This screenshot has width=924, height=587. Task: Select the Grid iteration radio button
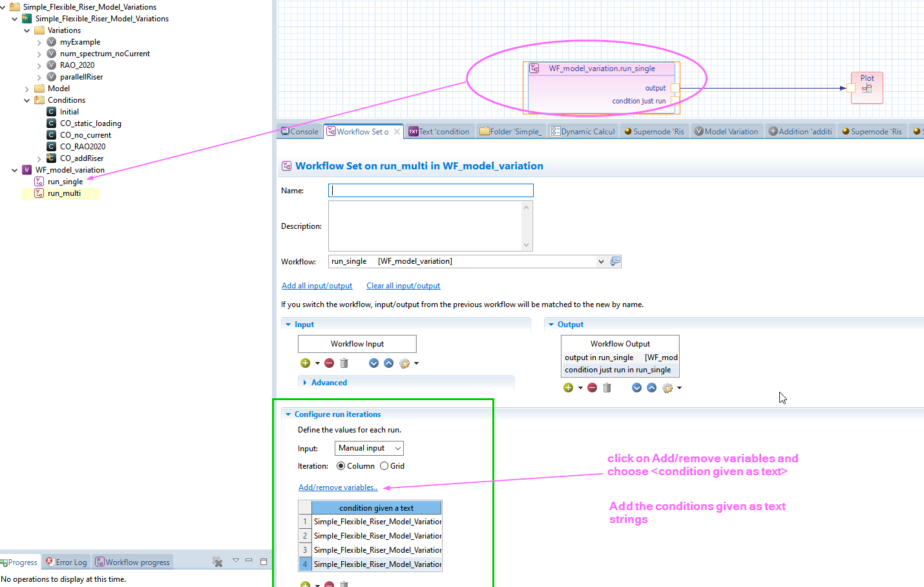[384, 466]
